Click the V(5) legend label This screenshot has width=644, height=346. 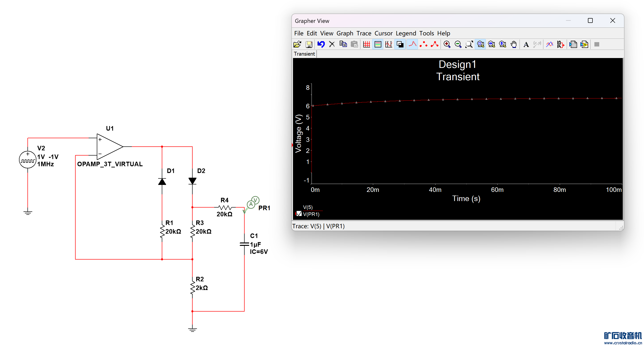click(308, 207)
